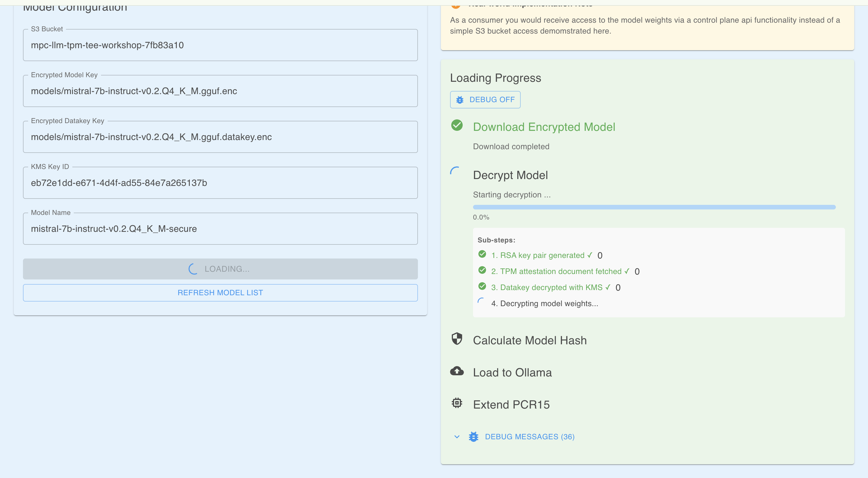This screenshot has height=478, width=868.
Task: Click the KMS Key ID text field
Action: tap(220, 183)
